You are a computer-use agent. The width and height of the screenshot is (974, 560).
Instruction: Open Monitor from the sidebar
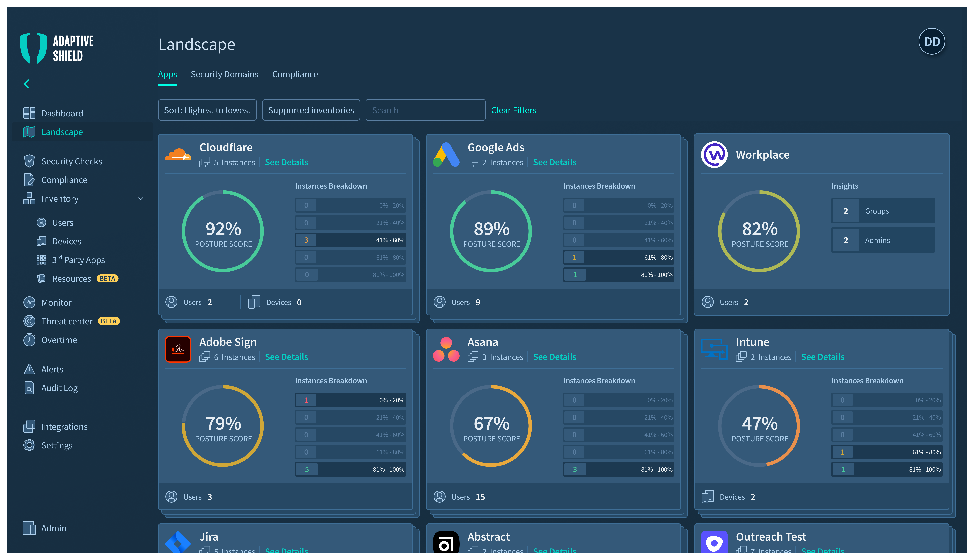[57, 303]
